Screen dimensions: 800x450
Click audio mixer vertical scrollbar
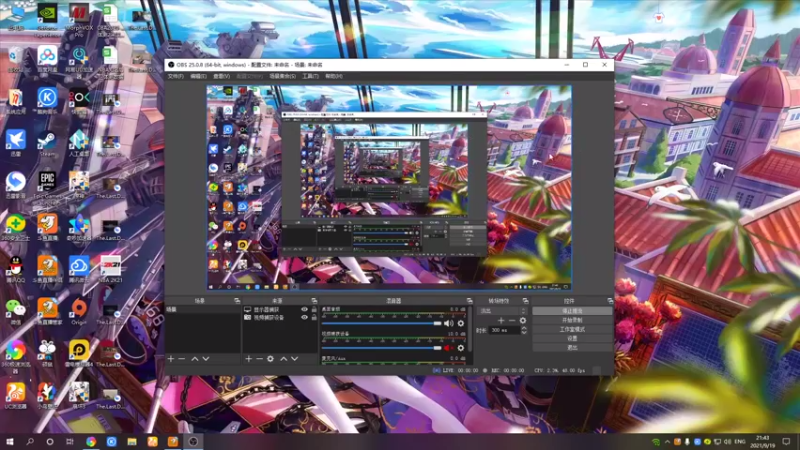469,329
